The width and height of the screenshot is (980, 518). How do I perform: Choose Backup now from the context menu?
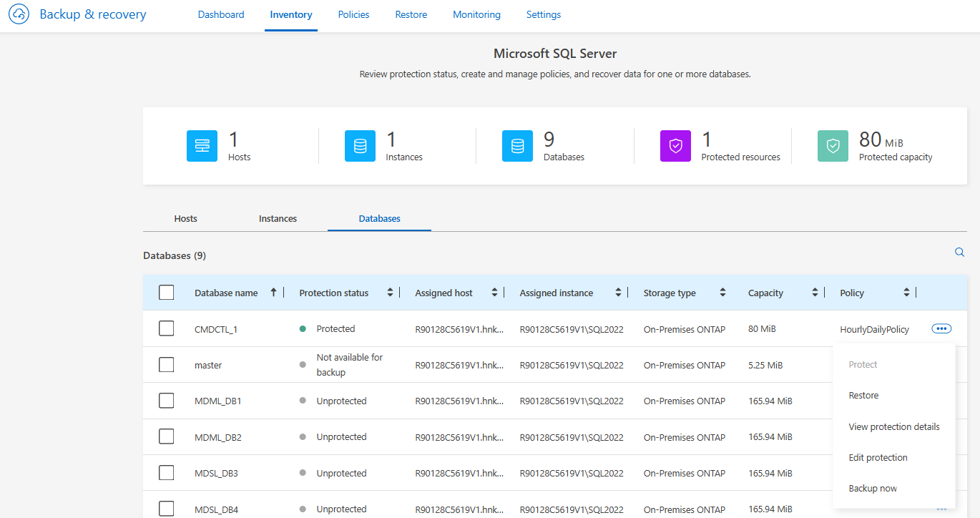click(x=872, y=489)
